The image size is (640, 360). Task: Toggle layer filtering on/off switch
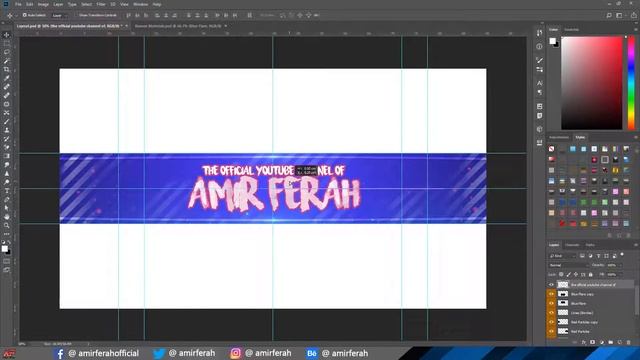tap(622, 255)
